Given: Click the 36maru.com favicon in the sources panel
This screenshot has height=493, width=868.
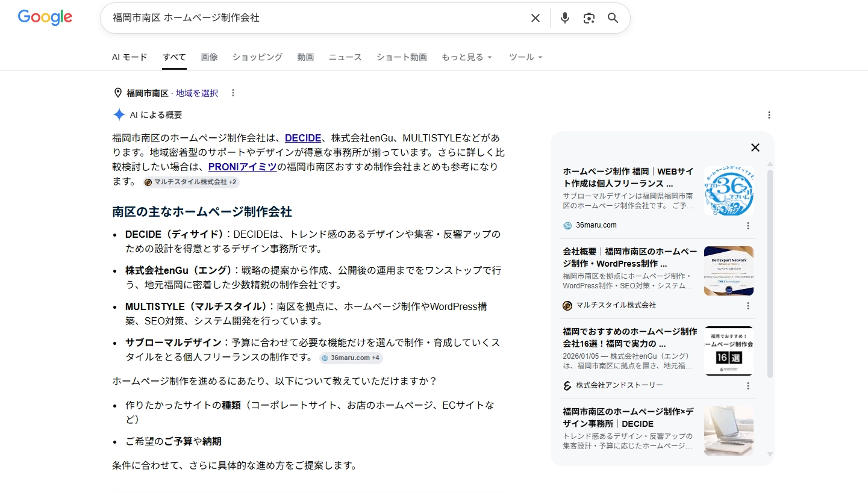Looking at the screenshot, I should 567,225.
